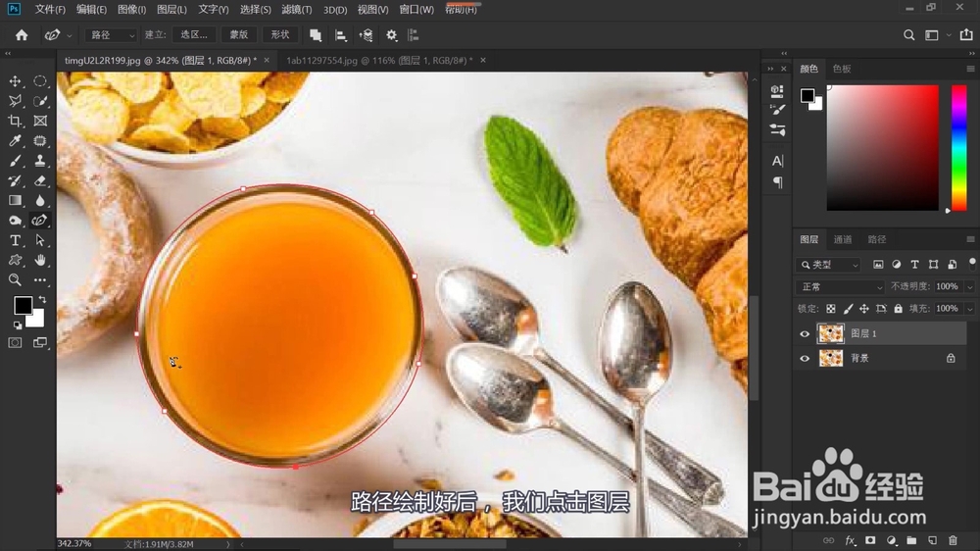Image resolution: width=980 pixels, height=551 pixels.
Task: Open the opacity 不透明度 slider arrow
Action: [970, 286]
